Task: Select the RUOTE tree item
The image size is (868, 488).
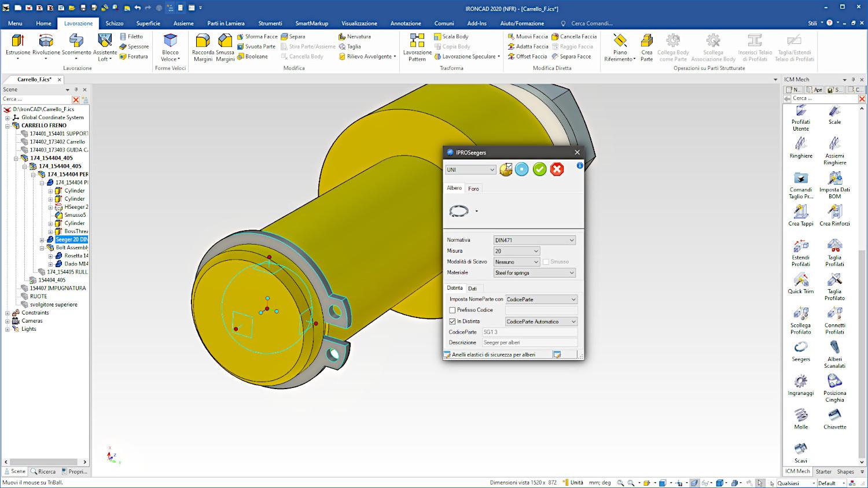Action: click(39, 296)
